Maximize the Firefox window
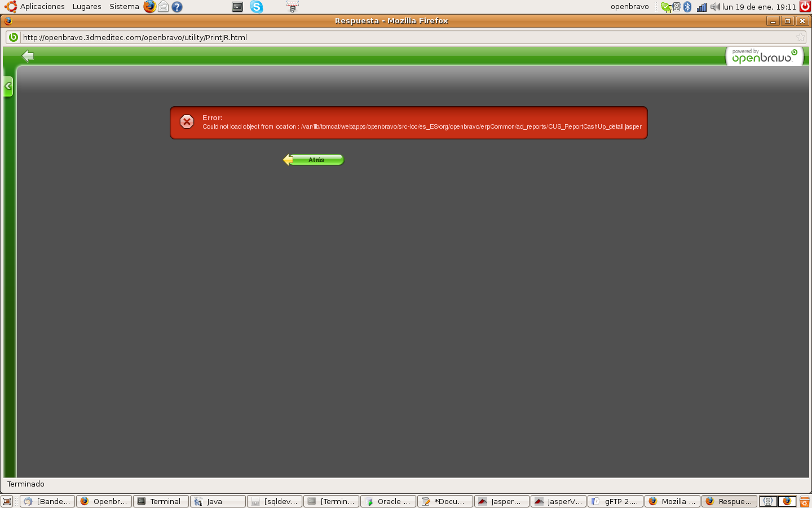 788,21
